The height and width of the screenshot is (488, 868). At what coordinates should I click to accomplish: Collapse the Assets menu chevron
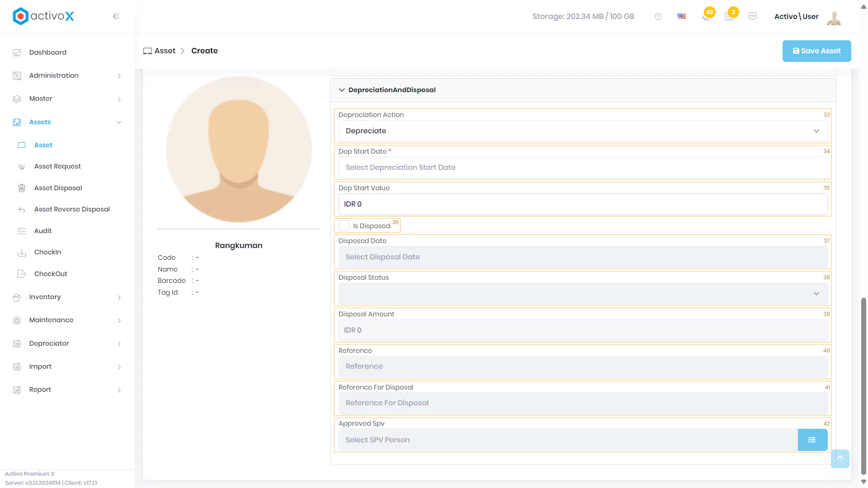pyautogui.click(x=119, y=122)
